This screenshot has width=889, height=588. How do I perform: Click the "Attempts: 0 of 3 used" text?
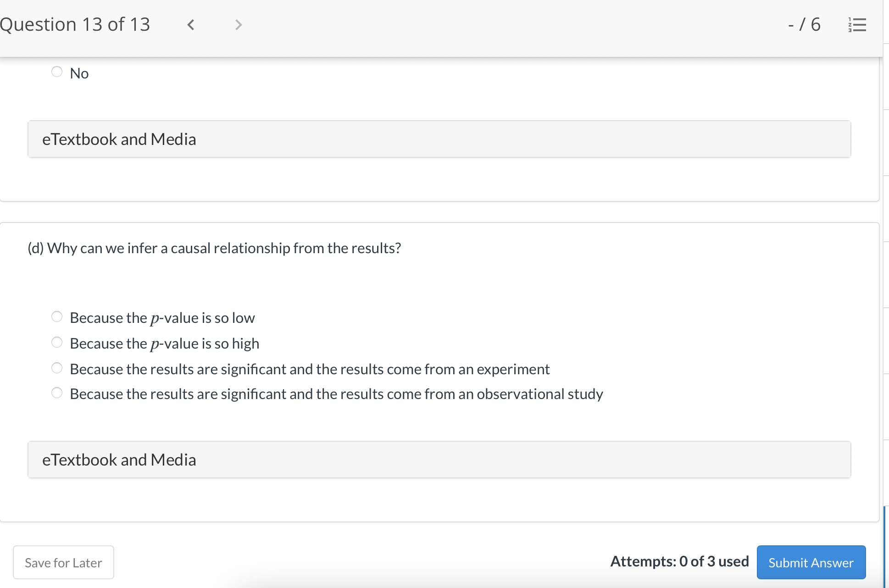(679, 561)
